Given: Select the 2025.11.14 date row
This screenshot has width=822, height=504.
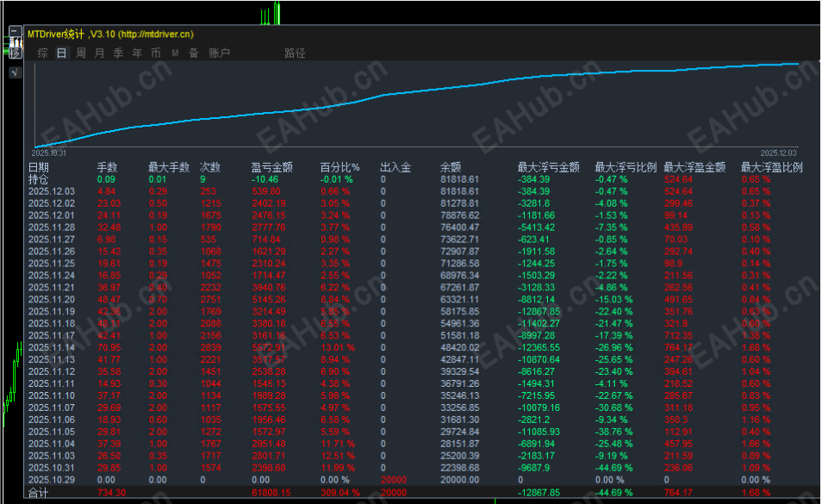Looking at the screenshot, I should point(52,347).
